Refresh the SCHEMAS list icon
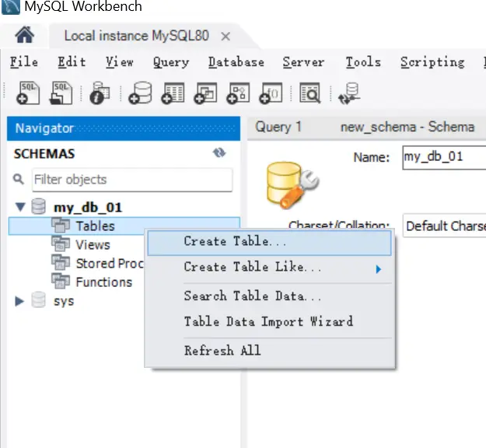486x448 pixels. pos(219,153)
